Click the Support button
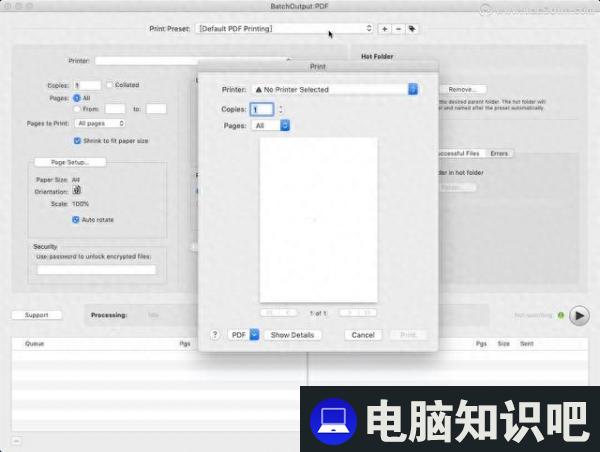This screenshot has height=452, width=600. click(x=37, y=315)
